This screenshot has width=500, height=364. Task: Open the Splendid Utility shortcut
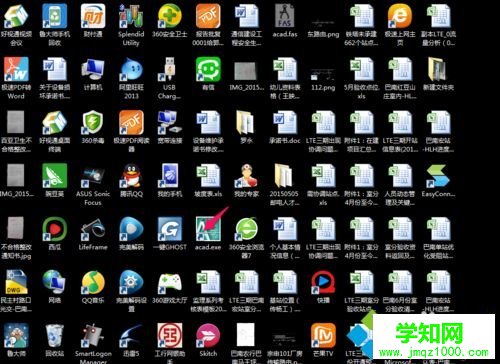tap(131, 16)
